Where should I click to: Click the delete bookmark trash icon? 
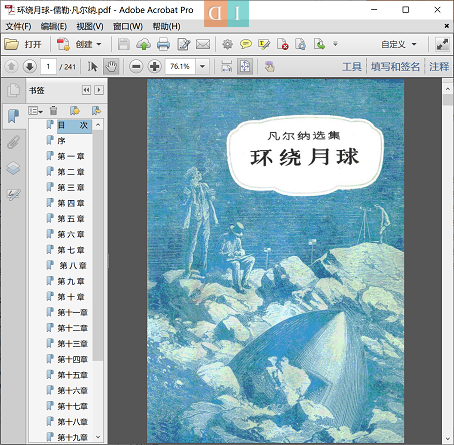53,110
